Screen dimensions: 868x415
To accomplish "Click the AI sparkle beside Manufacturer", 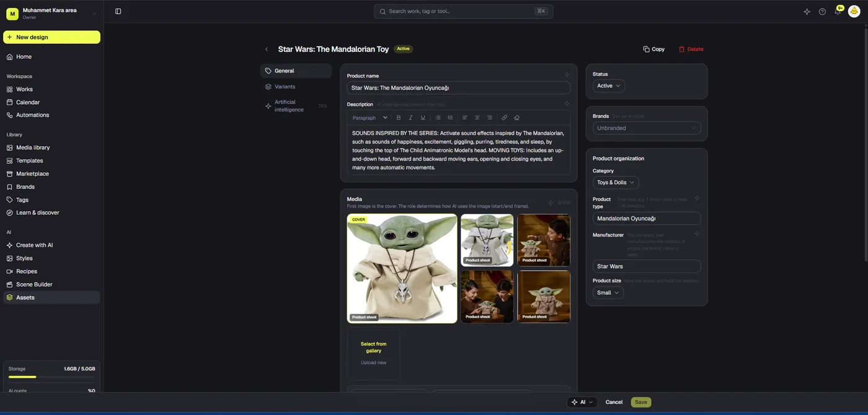I will click(x=697, y=234).
